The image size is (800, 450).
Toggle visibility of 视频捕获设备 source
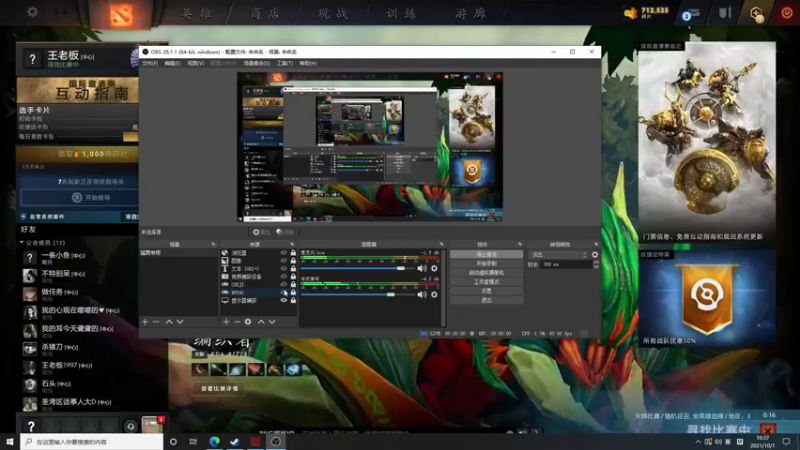(284, 277)
